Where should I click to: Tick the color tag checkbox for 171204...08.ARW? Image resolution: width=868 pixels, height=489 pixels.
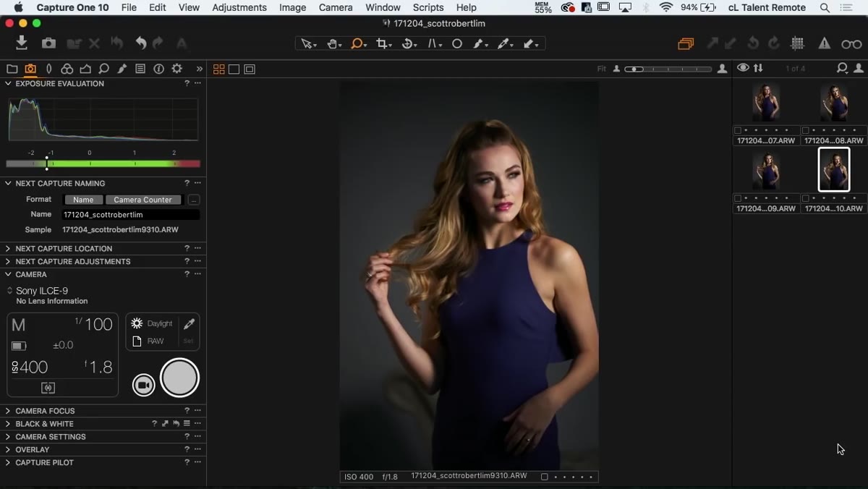click(806, 131)
